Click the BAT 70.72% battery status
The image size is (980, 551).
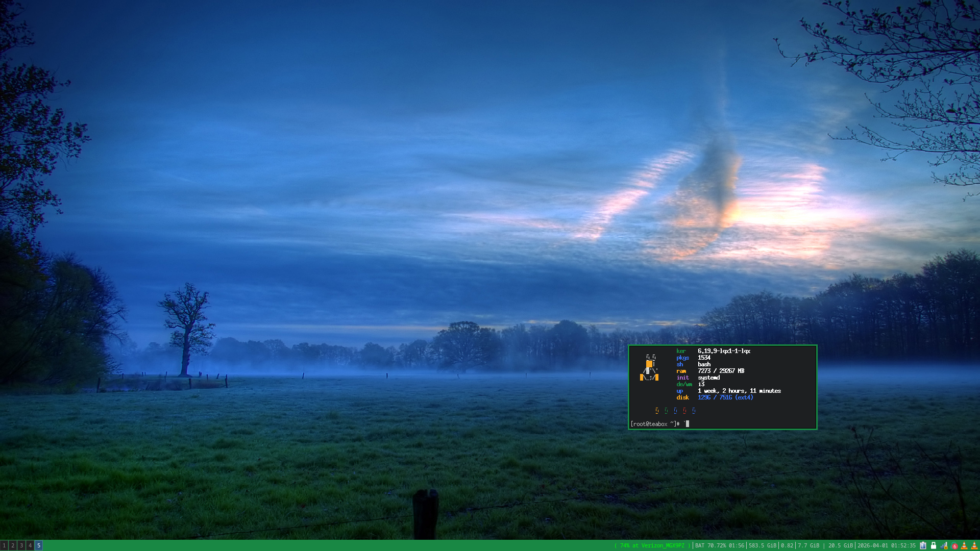(719, 545)
